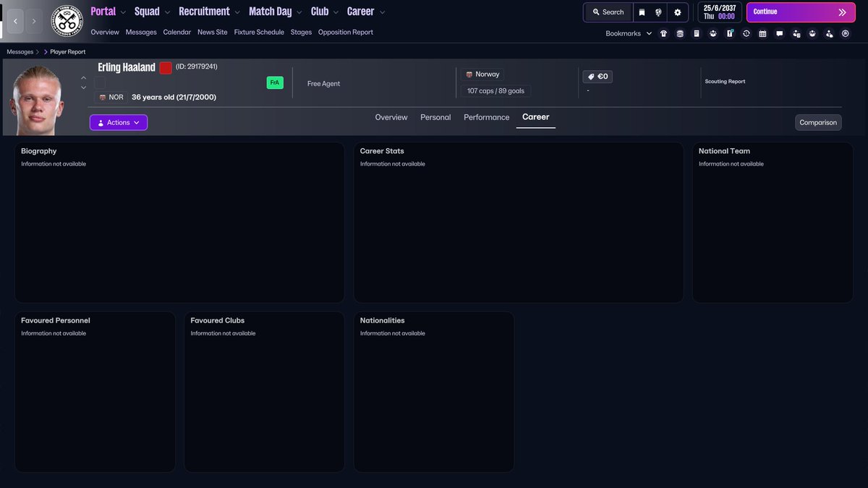
Task: Switch to the Personal tab
Action: [x=435, y=117]
